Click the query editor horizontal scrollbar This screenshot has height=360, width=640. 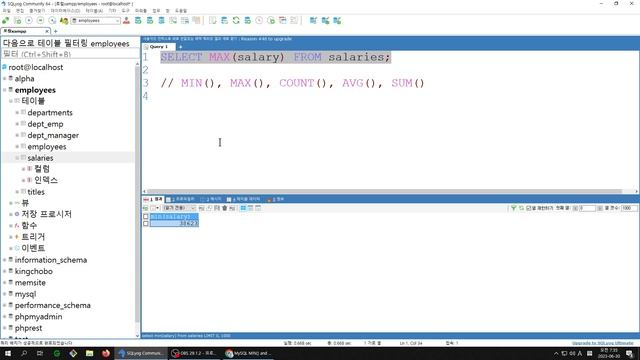384,191
